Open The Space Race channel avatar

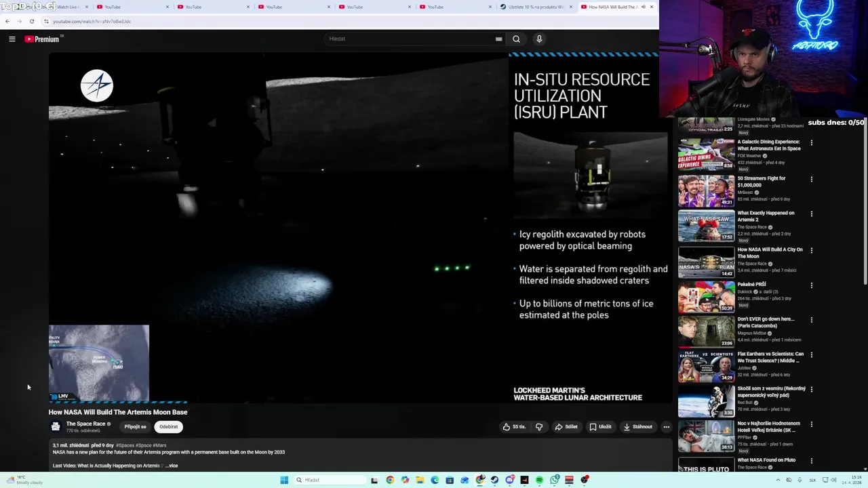pos(56,426)
